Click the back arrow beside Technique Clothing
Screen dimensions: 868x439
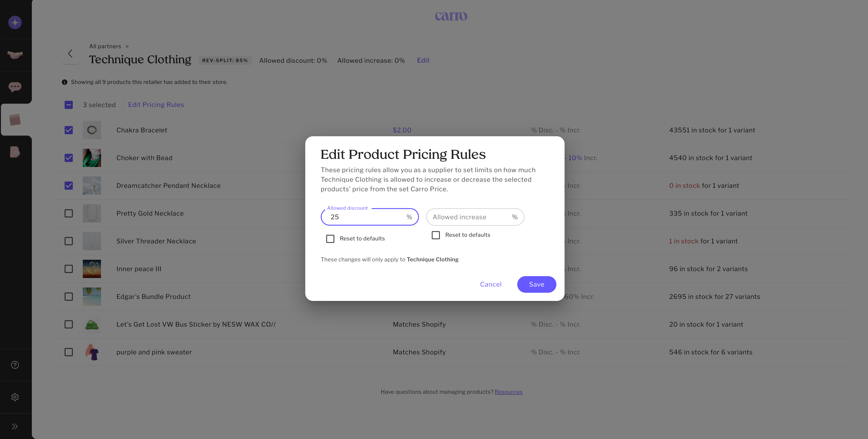tap(71, 54)
